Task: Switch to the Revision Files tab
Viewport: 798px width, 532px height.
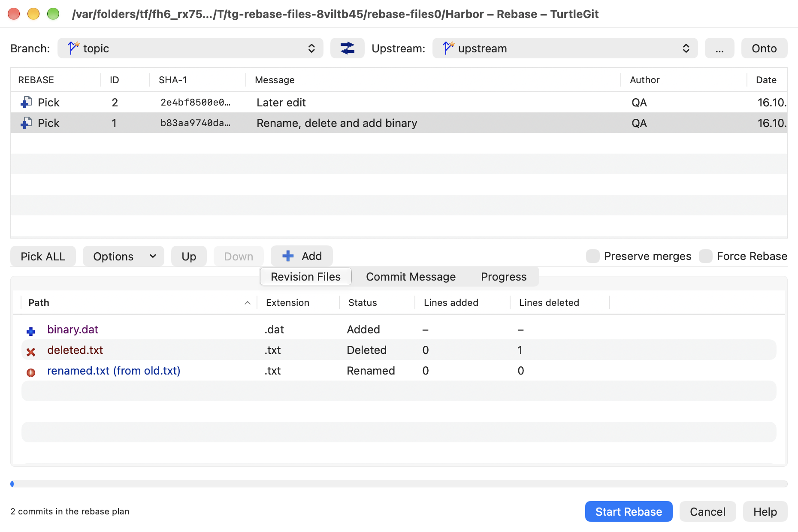Action: tap(306, 277)
